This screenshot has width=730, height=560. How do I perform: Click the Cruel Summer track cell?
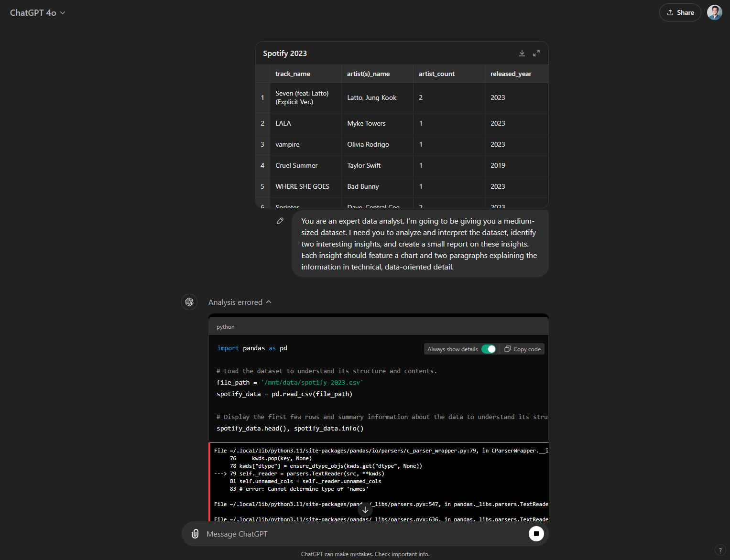click(x=306, y=165)
